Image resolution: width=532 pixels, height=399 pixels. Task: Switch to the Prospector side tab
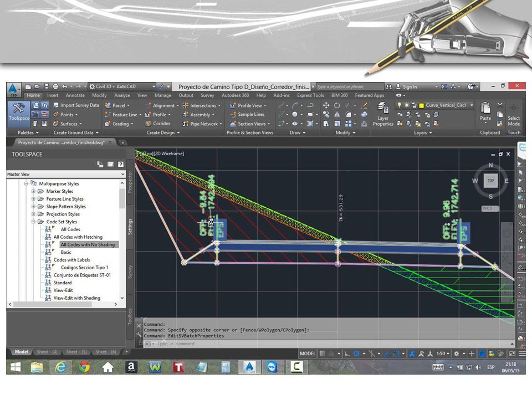(x=130, y=182)
